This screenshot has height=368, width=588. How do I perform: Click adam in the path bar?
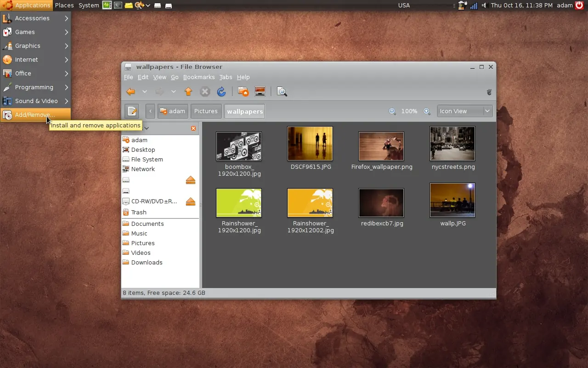pos(173,111)
